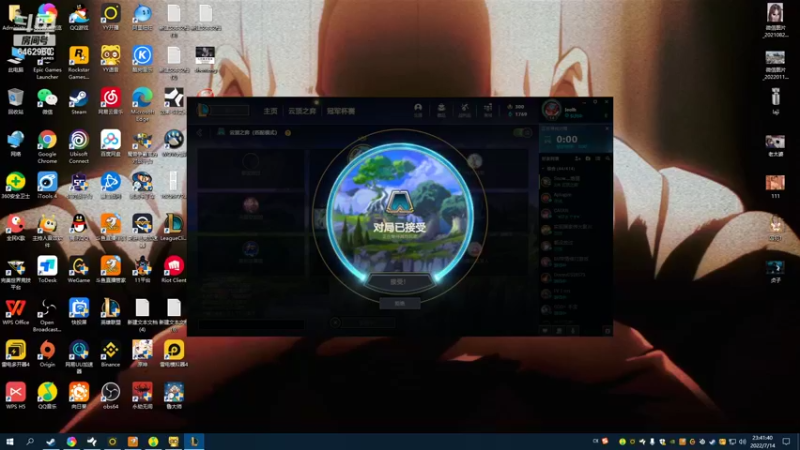This screenshot has width=800, height=450.
Task: Open Binance desktop shortcut
Action: pyautogui.click(x=110, y=354)
